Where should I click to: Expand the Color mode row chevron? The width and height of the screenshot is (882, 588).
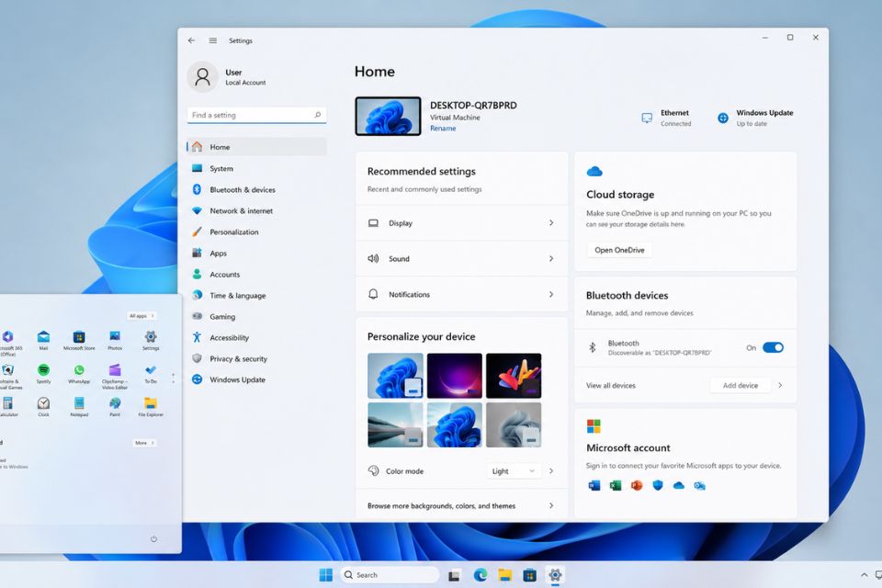coord(551,471)
